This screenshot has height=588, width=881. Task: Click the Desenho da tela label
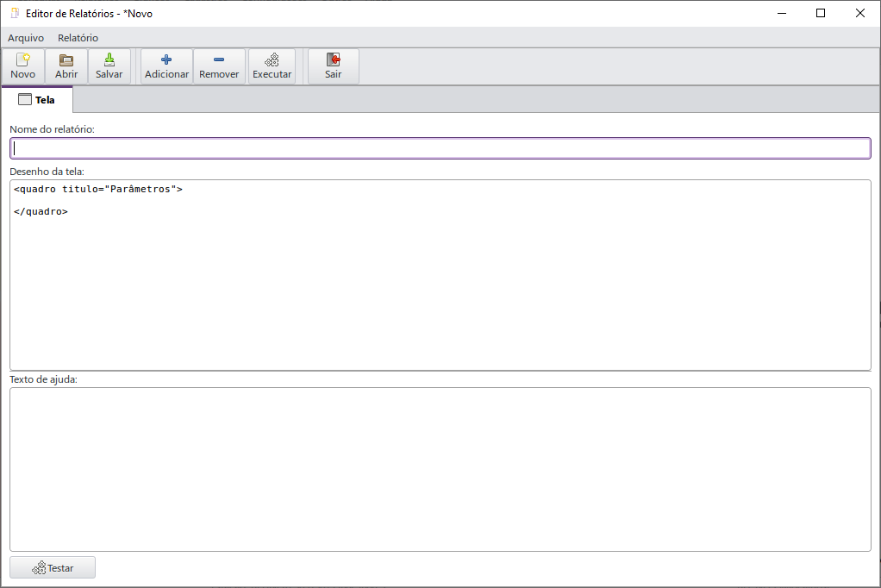coord(47,172)
